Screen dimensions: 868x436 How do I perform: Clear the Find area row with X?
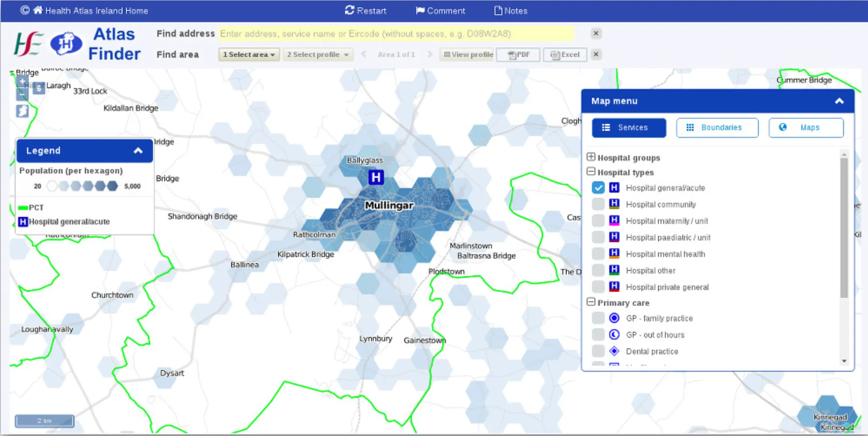coord(596,54)
